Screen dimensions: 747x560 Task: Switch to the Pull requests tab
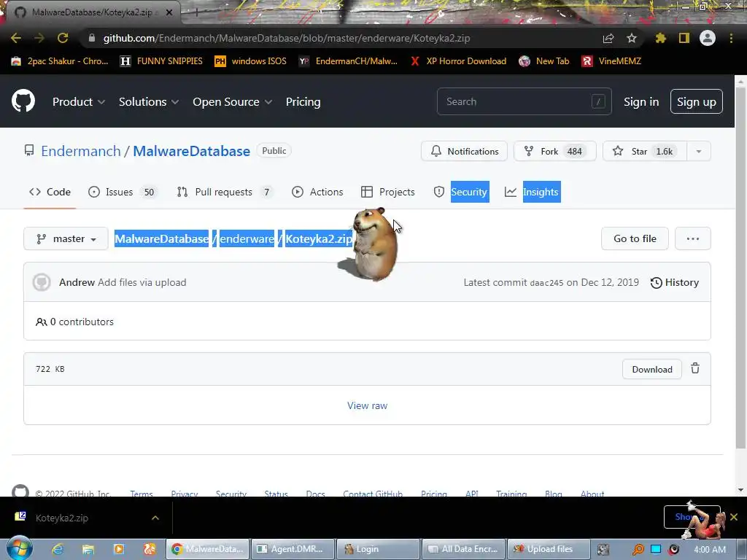pos(225,192)
